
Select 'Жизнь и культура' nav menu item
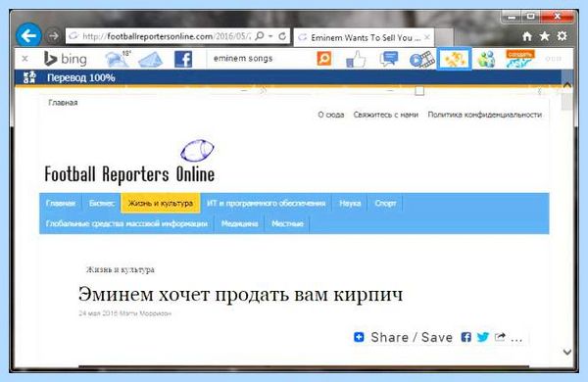click(161, 203)
